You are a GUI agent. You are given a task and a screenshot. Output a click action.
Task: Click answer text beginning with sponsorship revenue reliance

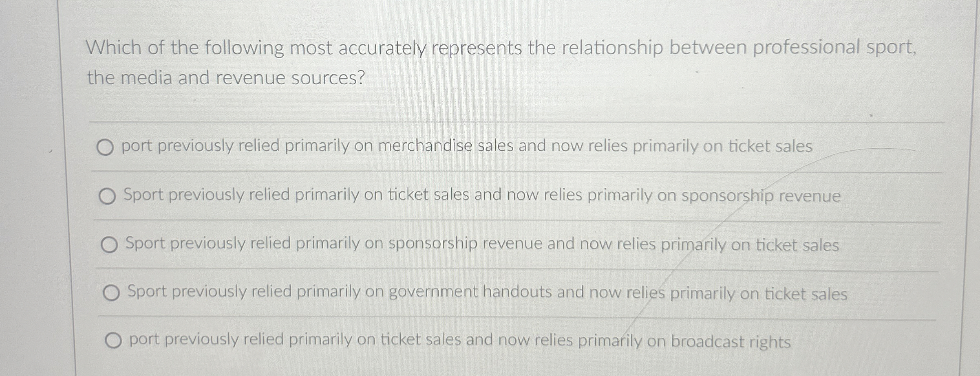482,244
